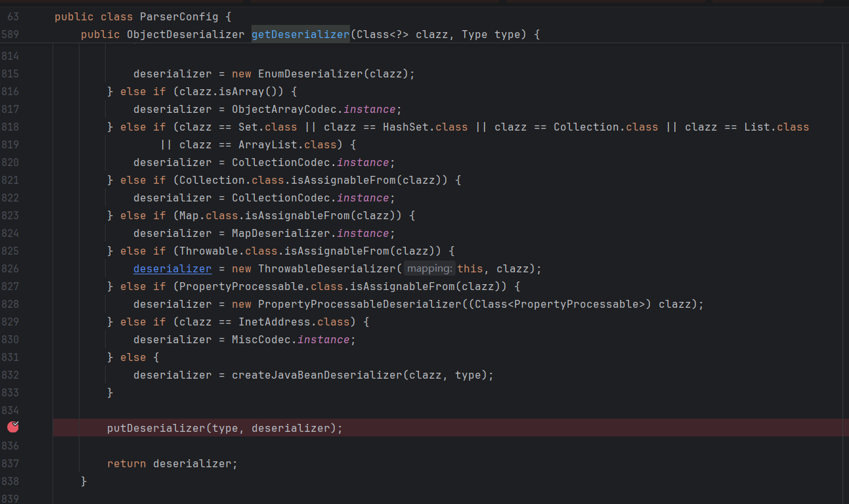Toggle the breakpoint on the putDeserializer line
This screenshot has width=849, height=504.
12,427
